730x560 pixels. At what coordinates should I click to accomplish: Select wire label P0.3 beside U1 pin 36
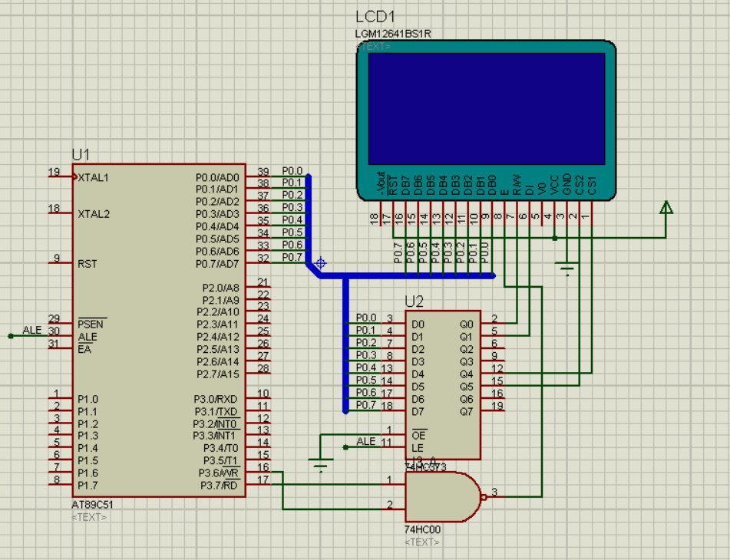tap(292, 207)
